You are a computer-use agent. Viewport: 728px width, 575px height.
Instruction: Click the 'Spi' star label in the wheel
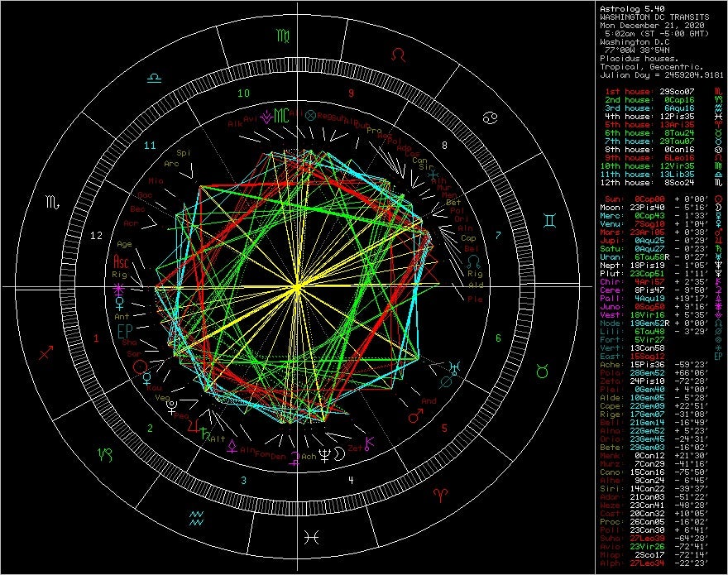184,153
